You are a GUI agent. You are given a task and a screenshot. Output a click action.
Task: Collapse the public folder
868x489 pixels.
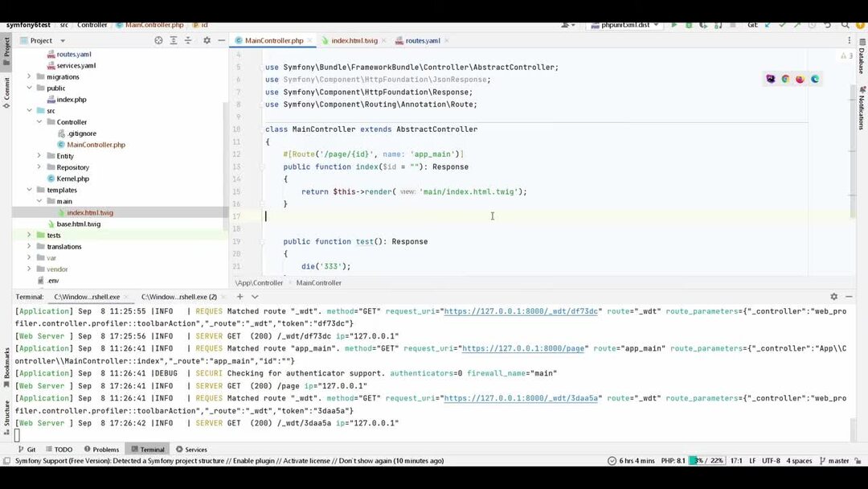click(30, 88)
